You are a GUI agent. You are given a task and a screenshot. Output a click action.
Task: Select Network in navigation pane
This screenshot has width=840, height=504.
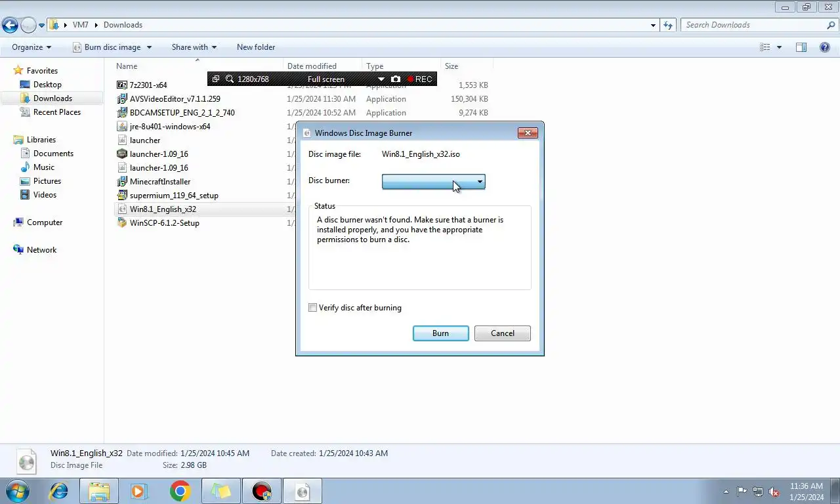41,250
